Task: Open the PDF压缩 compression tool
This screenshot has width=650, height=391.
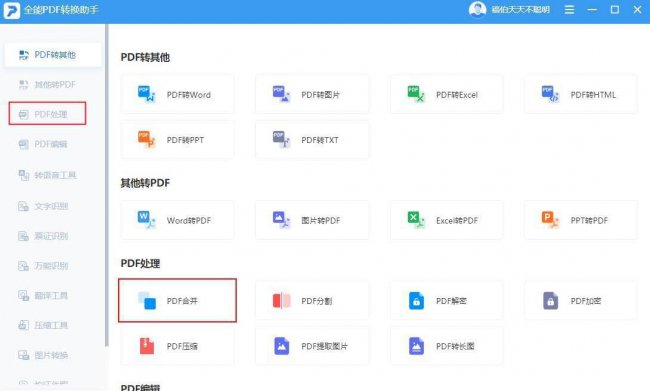Action: pos(177,346)
